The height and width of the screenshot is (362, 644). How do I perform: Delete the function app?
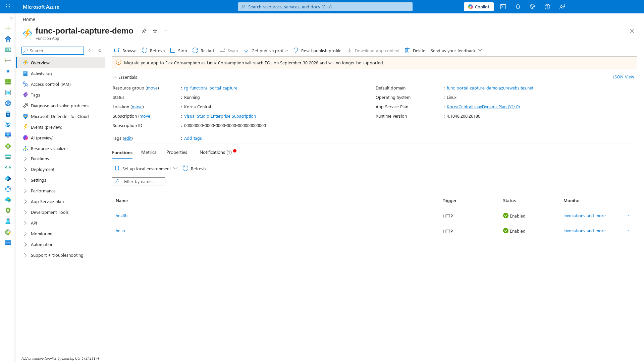coord(415,51)
